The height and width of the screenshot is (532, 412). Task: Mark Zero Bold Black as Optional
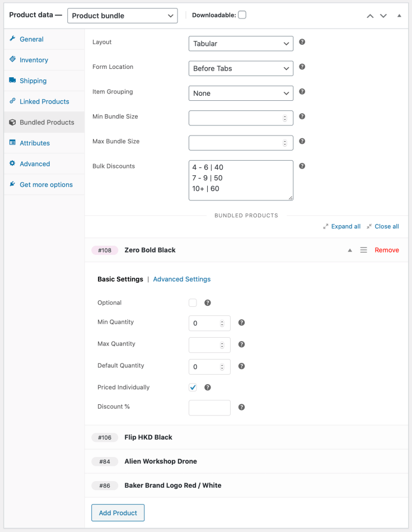tap(193, 302)
